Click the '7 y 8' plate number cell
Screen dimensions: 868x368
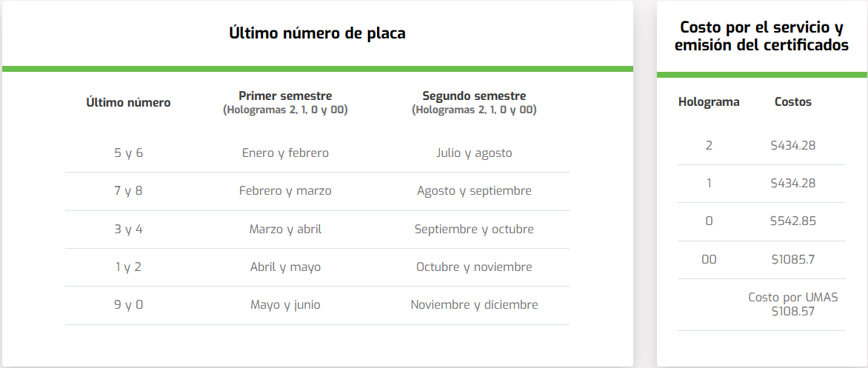click(128, 191)
